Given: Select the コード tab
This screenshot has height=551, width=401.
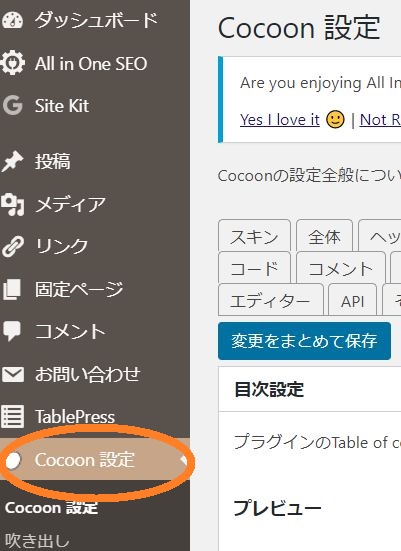Looking at the screenshot, I should coord(254,268).
